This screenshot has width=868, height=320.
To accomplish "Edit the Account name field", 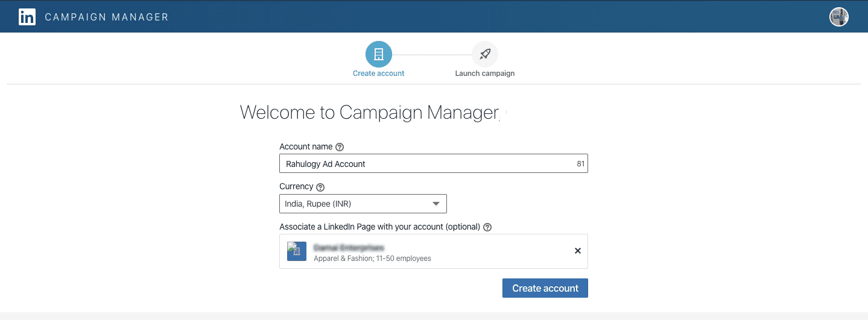I will pos(433,164).
